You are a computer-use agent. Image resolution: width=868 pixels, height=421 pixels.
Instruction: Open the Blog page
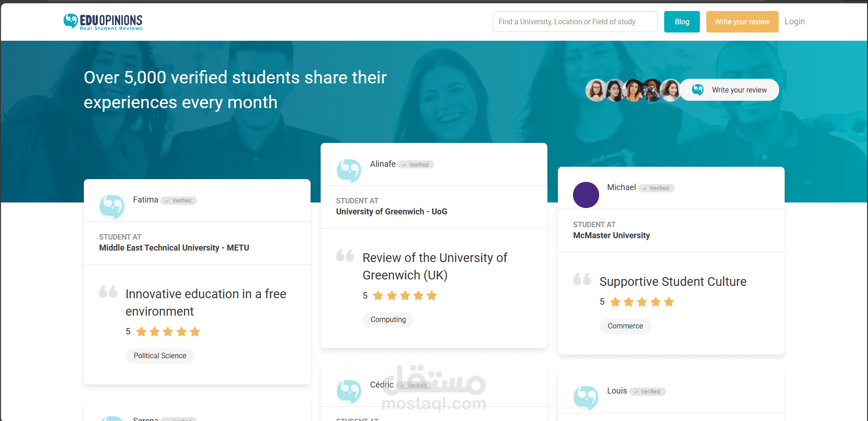(x=682, y=22)
